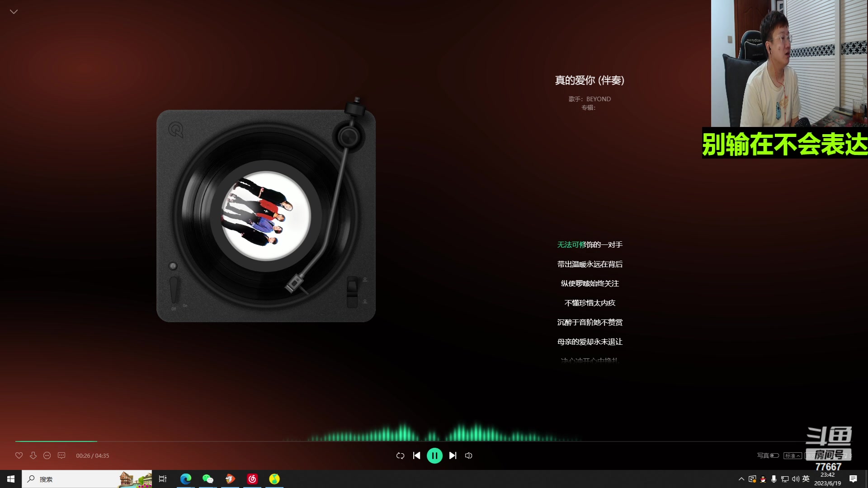Jump to lyric 母亲的爱却永未退让
This screenshot has width=868, height=488.
pyautogui.click(x=590, y=342)
